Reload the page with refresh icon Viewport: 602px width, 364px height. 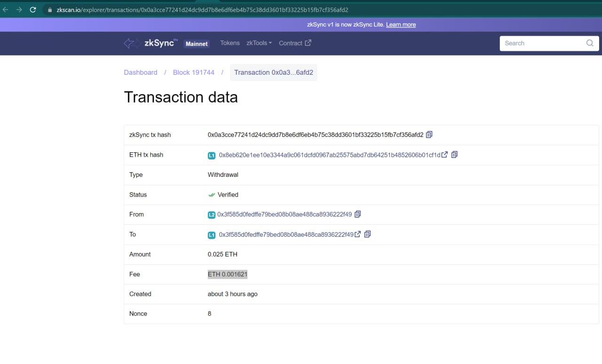33,9
